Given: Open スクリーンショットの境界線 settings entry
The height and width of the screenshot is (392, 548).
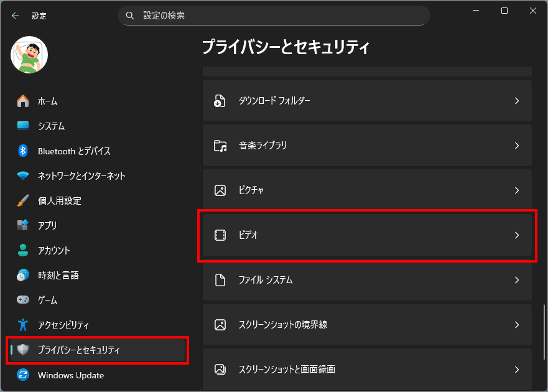Looking at the screenshot, I should [367, 325].
